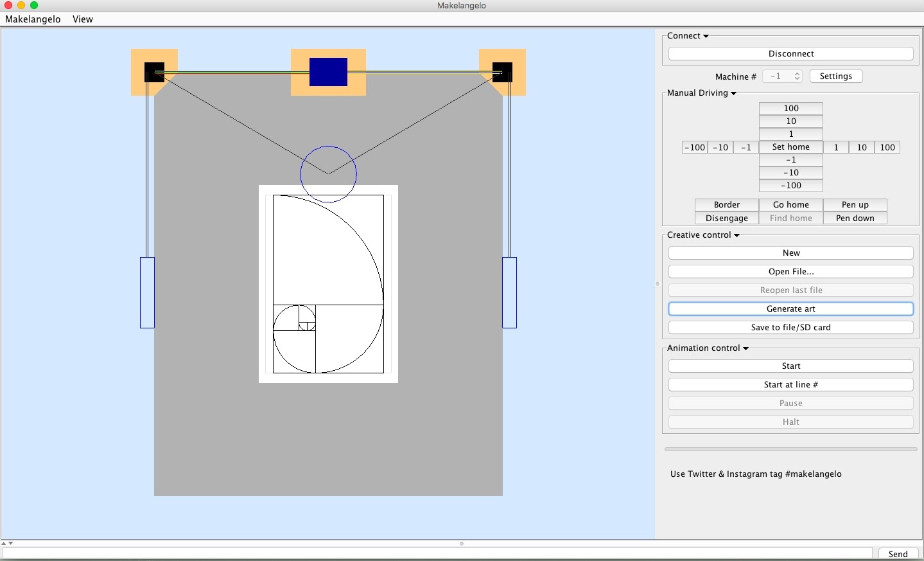Move up by 1
The width and height of the screenshot is (924, 561).
tap(791, 134)
